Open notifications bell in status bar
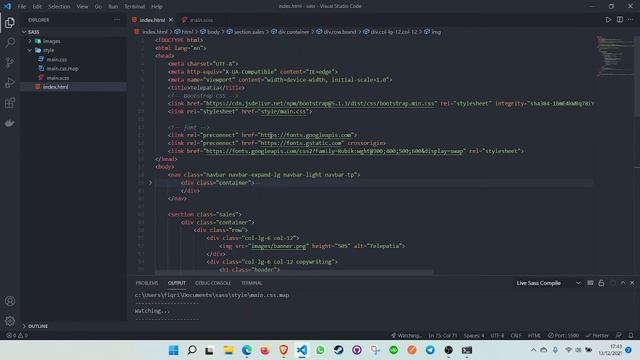Image resolution: width=640 pixels, height=360 pixels. pos(631,336)
